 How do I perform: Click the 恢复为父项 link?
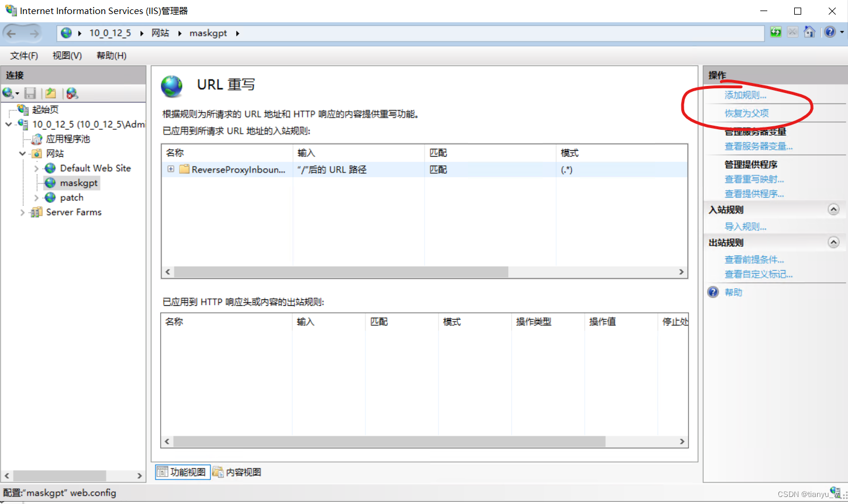[747, 113]
